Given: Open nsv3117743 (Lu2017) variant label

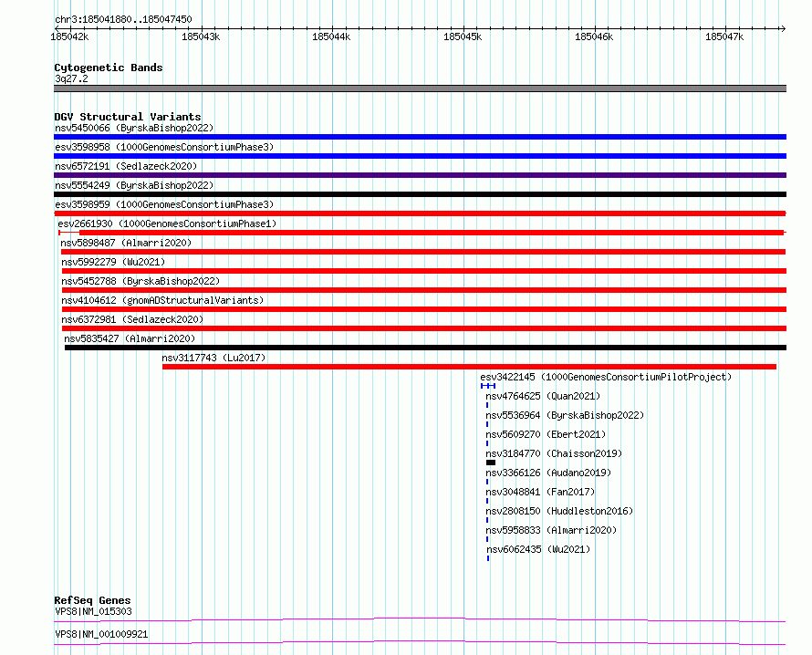Looking at the screenshot, I should point(213,358).
